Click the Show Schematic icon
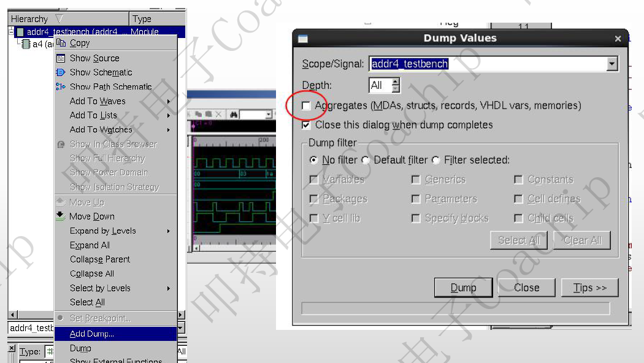 coord(61,72)
